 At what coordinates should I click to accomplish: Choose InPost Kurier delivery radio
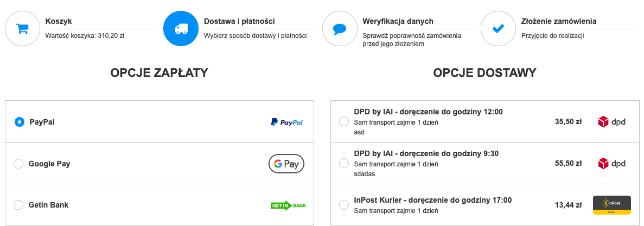tap(344, 205)
